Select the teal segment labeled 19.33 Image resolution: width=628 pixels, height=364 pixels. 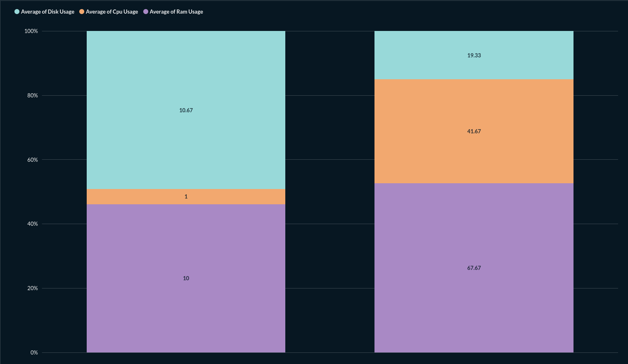(474, 55)
